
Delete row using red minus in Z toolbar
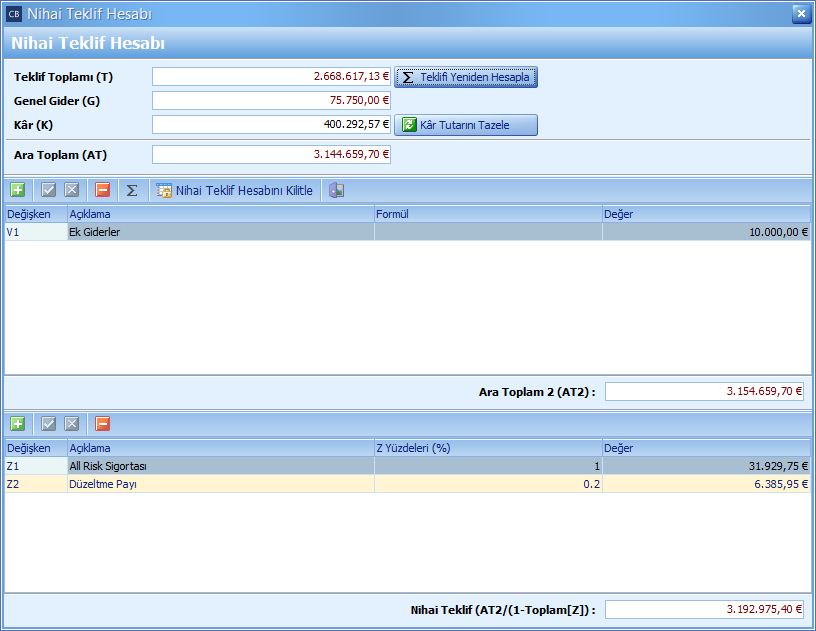pos(103,424)
